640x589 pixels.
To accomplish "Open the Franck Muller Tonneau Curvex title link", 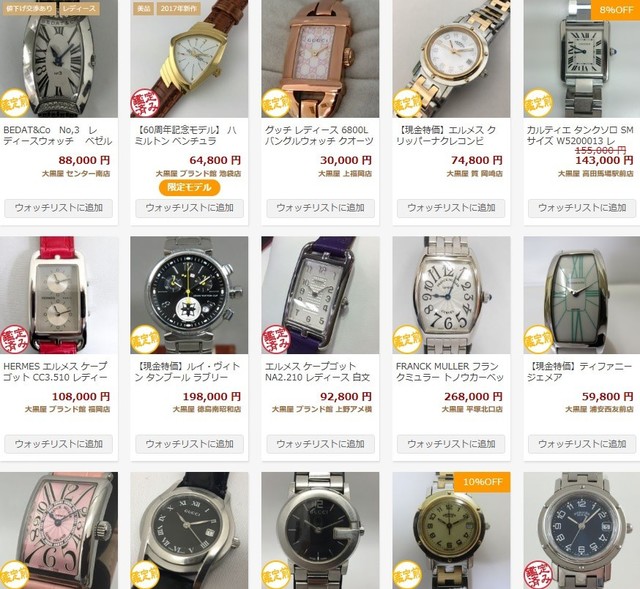I will (450, 371).
